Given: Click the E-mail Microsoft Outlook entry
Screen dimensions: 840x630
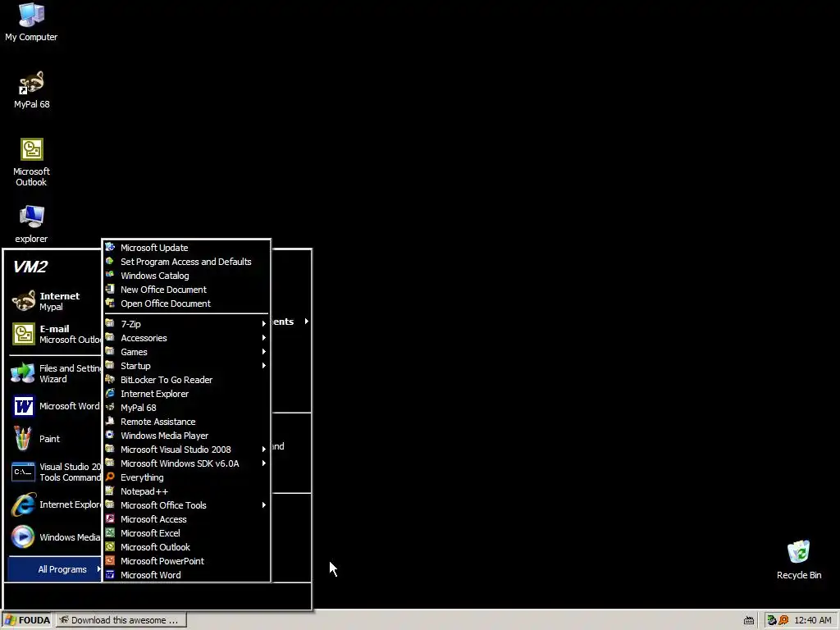Looking at the screenshot, I should click(x=55, y=334).
